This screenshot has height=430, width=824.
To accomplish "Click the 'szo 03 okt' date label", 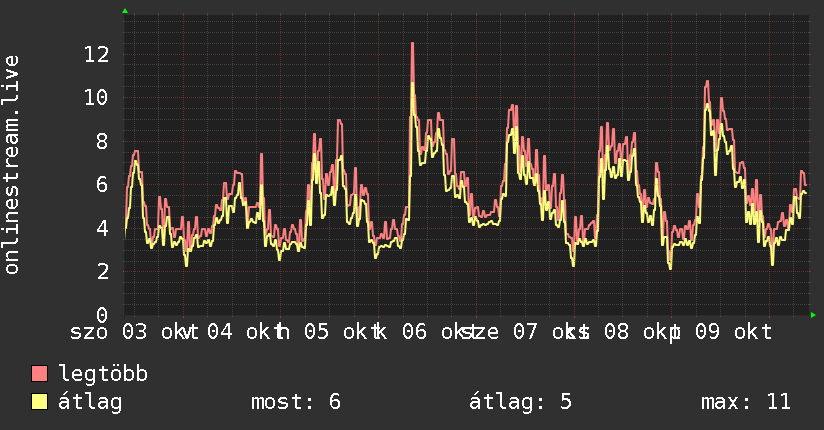I will [x=129, y=332].
